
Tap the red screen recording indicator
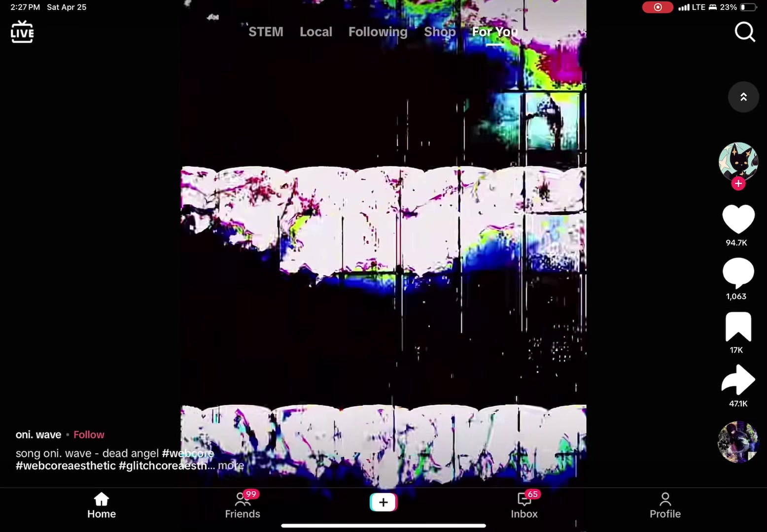[658, 7]
